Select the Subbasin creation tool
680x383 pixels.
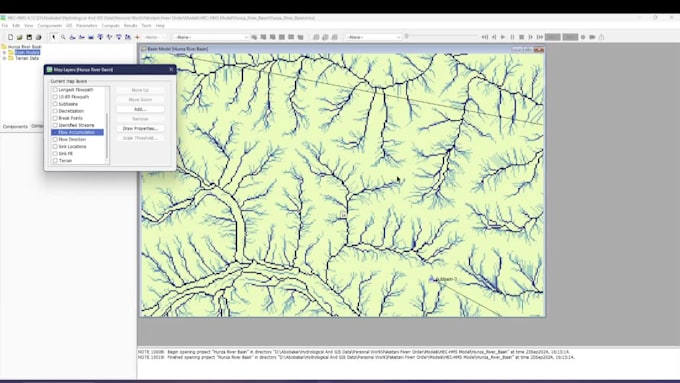point(72,37)
